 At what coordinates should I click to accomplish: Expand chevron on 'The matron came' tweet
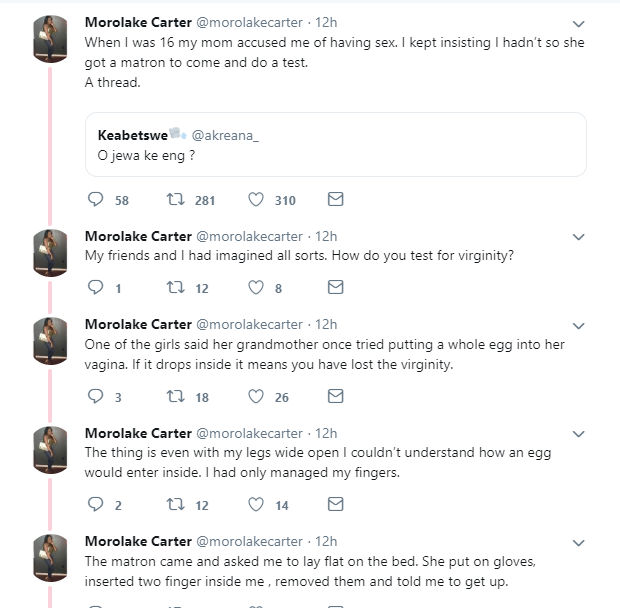578,542
